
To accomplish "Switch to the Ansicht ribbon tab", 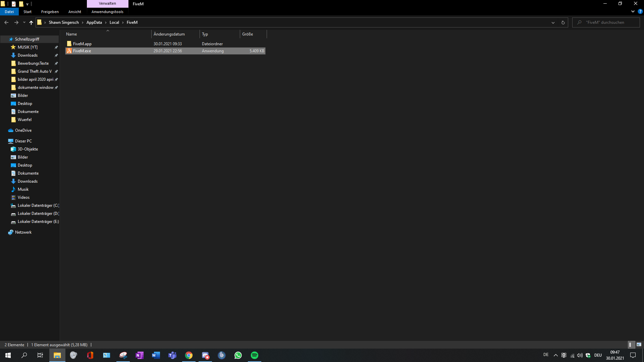I will click(74, 12).
